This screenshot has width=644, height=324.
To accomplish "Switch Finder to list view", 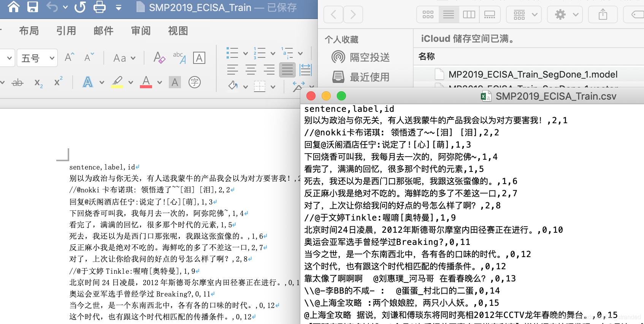I will click(449, 14).
